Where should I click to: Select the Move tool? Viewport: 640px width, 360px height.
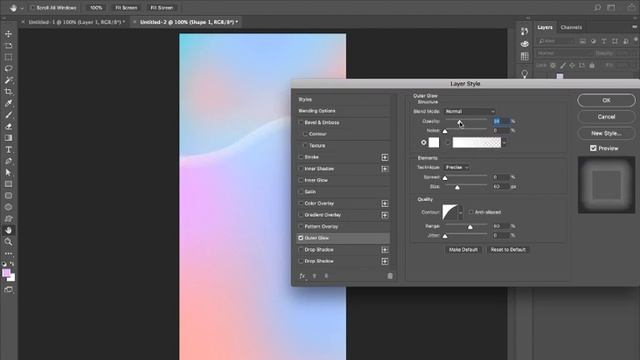8,34
